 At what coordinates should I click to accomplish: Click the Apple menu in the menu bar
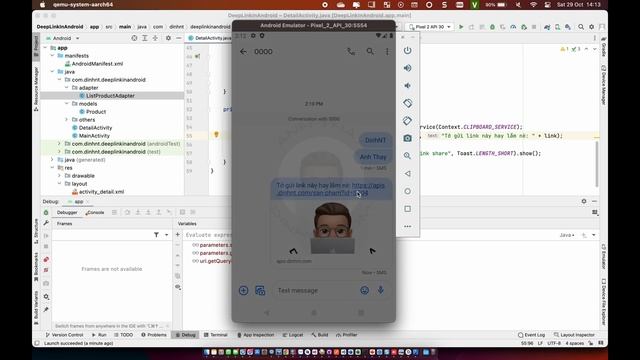(x=42, y=4)
